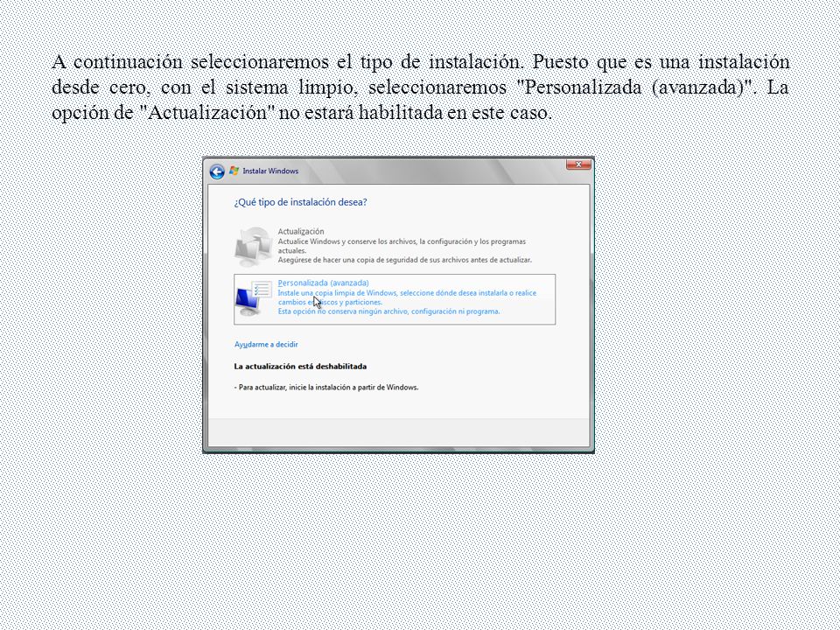Click "Asegúrese de hacer una copia" line
840x630 pixels.
tap(404, 260)
